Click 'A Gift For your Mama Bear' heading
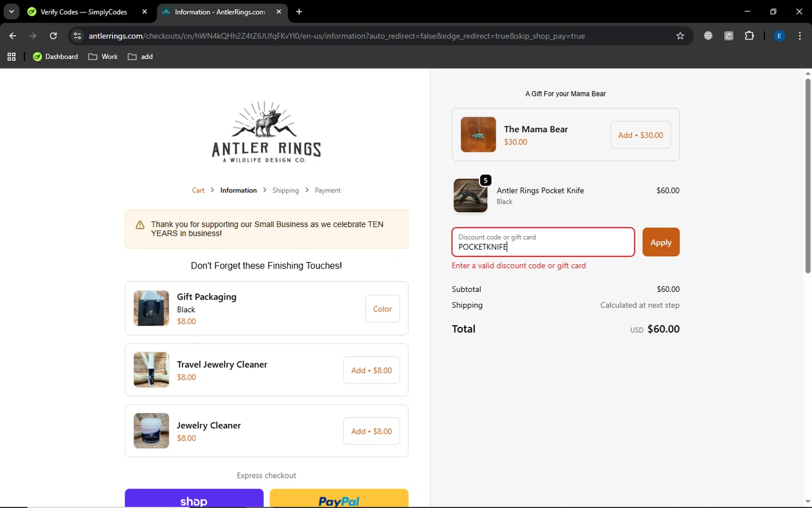812x508 pixels. click(565, 94)
